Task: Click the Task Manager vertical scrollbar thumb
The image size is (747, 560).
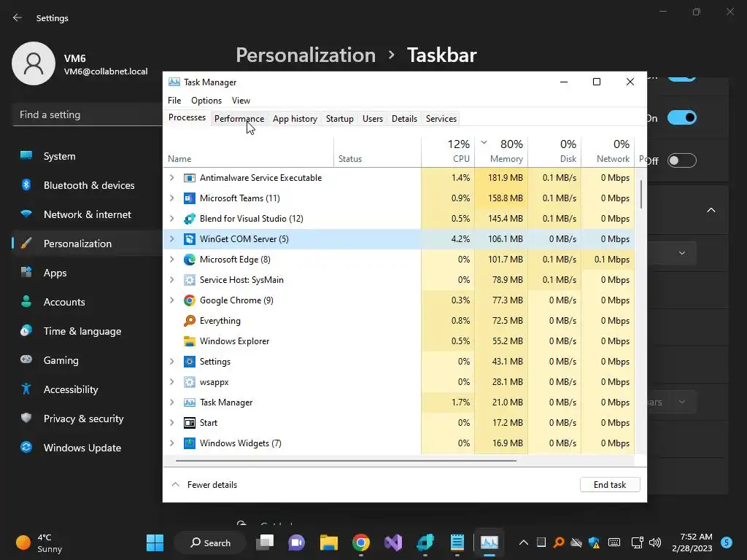Action: 641,194
